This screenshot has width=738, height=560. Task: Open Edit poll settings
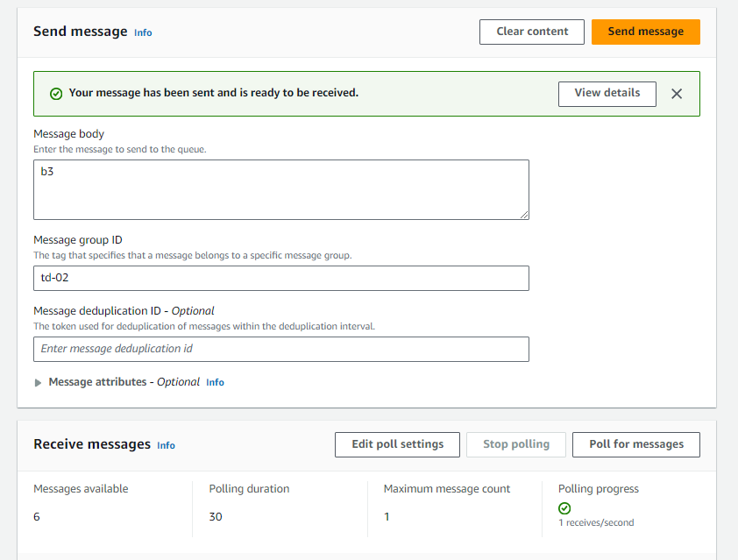pyautogui.click(x=397, y=444)
